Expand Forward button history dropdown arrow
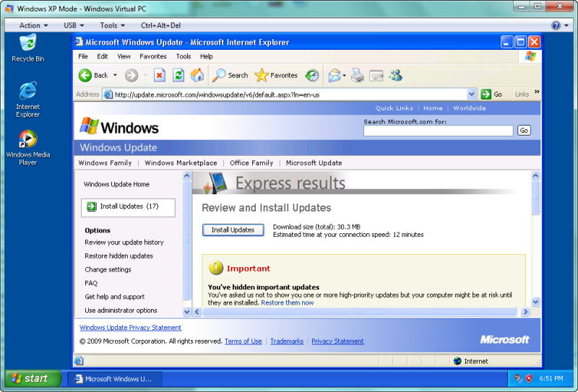The width and height of the screenshot is (578, 392). tap(145, 75)
